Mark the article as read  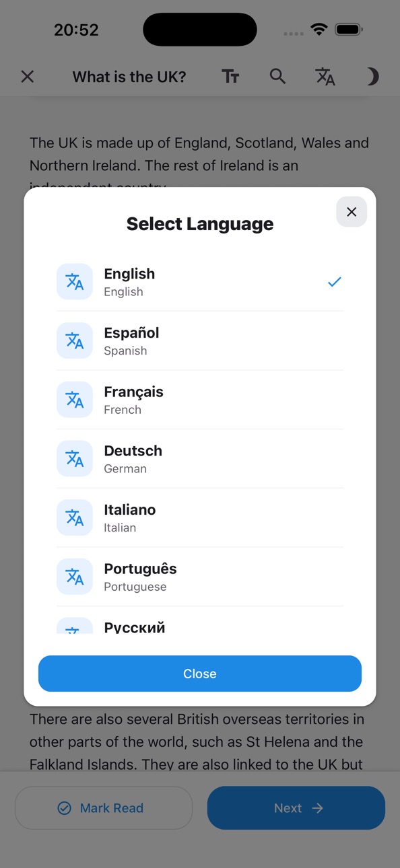tap(104, 808)
